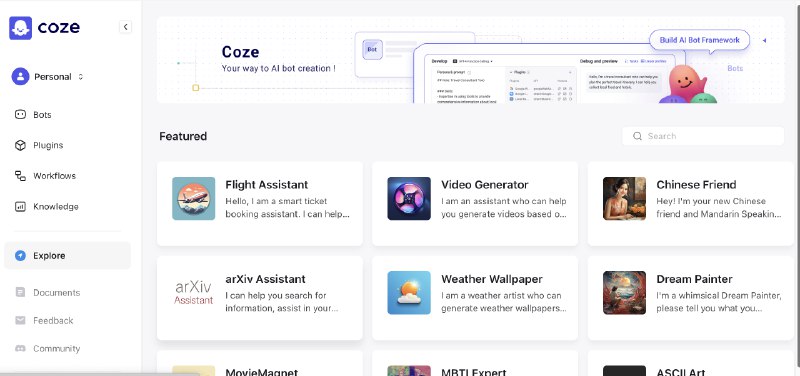This screenshot has width=800, height=376.
Task: Open the MovieMagnet bot card
Action: 260,363
